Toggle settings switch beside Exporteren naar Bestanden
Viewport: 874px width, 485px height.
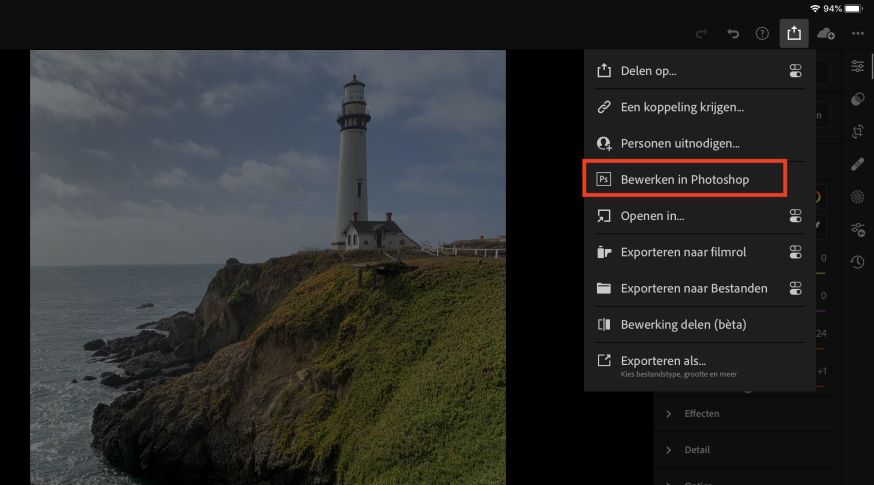[795, 288]
